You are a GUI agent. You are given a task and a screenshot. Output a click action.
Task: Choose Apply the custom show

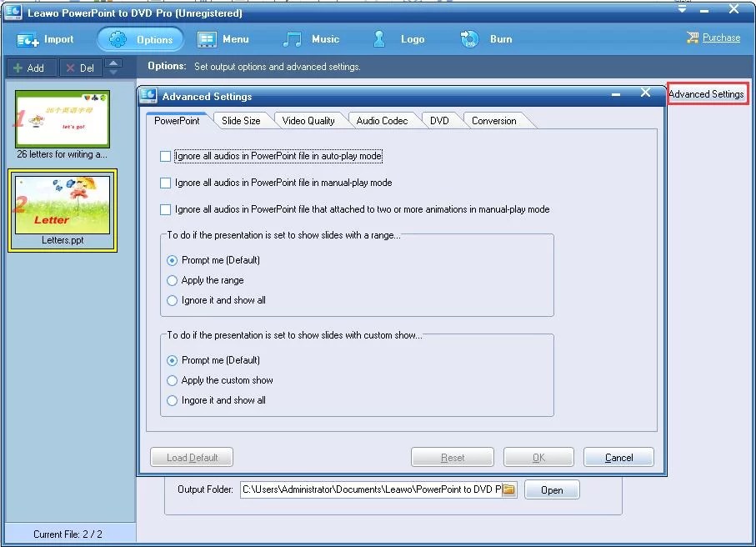(173, 380)
